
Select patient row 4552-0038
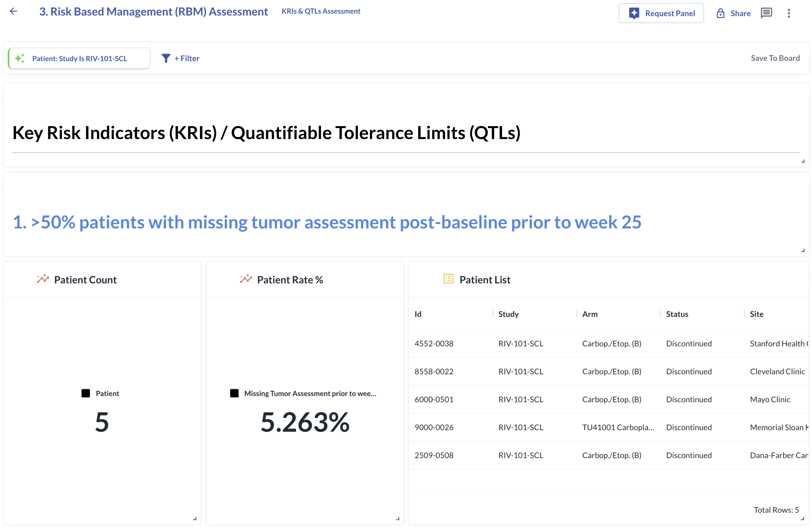(434, 343)
